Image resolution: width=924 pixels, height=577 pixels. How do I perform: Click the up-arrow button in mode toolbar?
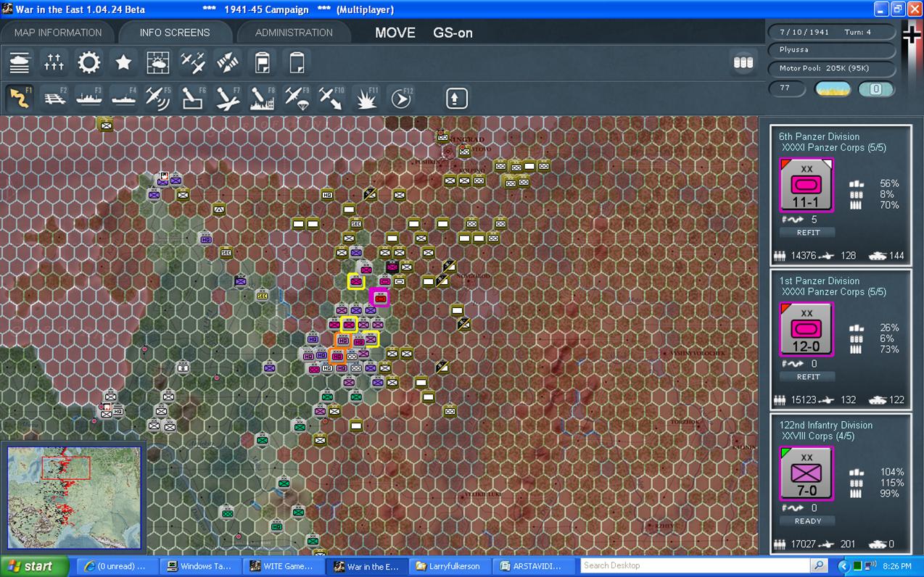(456, 98)
